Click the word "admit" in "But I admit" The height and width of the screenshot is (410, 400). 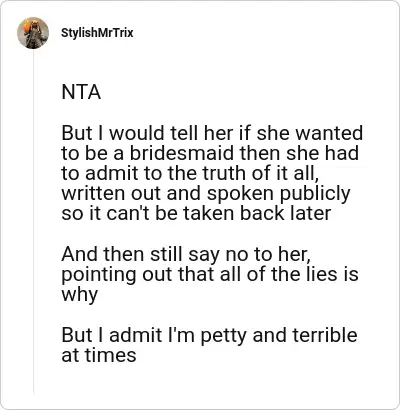[135, 335]
